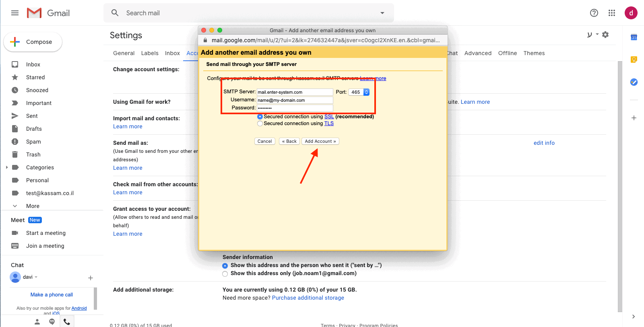Click the get add-ons plus icon
Image resolution: width=644 pixels, height=327 pixels.
(634, 118)
